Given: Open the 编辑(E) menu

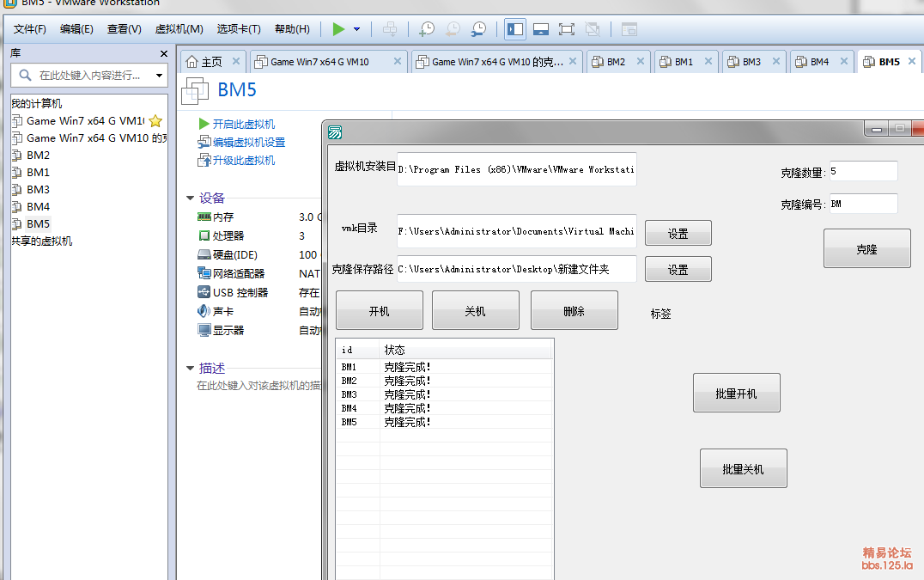Looking at the screenshot, I should point(76,29).
